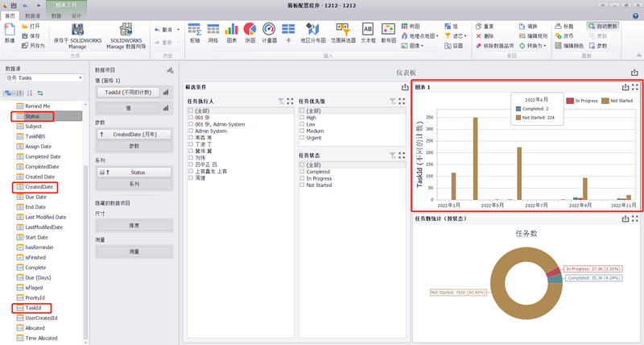Image resolution: width=644 pixels, height=345 pixels.
Task: Click 编辑颜色 (Edit Colors) button
Action: (569, 46)
